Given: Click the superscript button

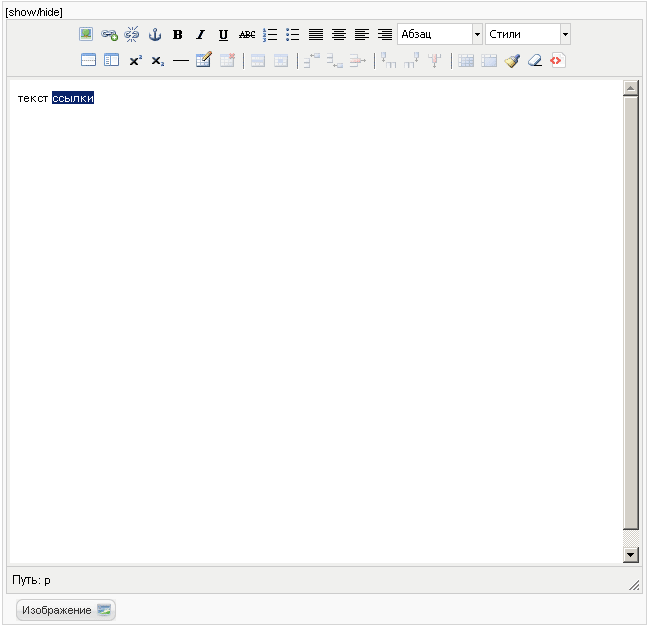Looking at the screenshot, I should click(135, 60).
